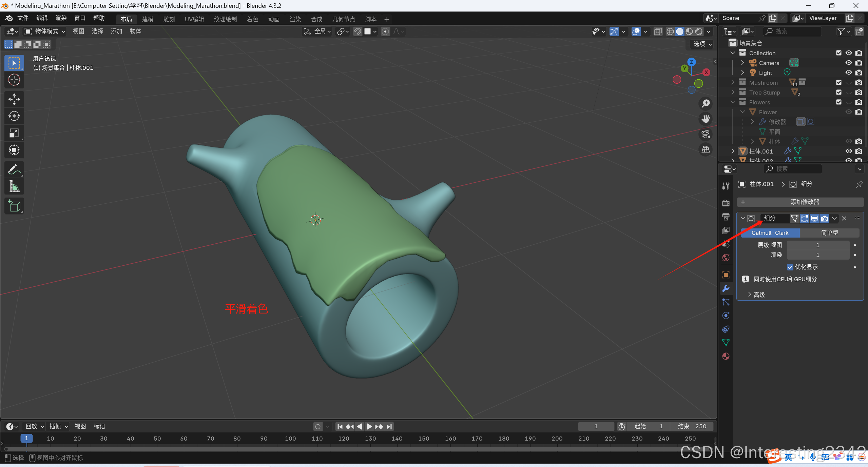Toggle camera view in viewport
Image resolution: width=868 pixels, height=467 pixels.
click(x=706, y=134)
